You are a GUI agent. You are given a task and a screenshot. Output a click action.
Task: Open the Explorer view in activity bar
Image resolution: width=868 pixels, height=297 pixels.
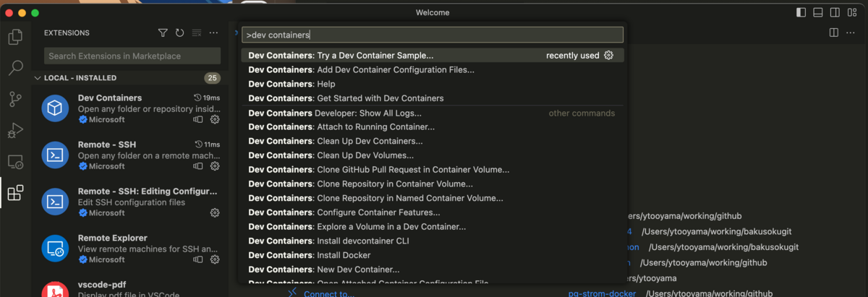15,37
